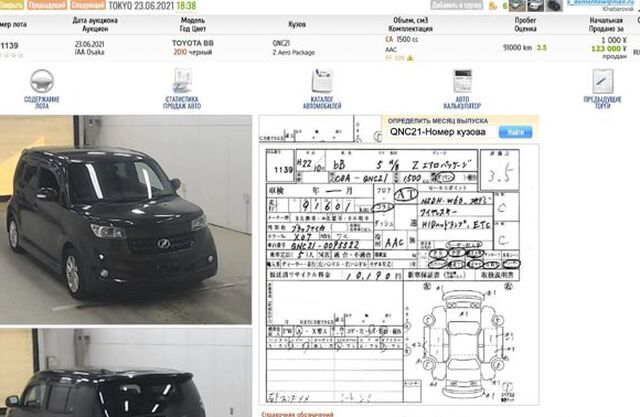Click the Модель Год Цвет column header
The image size is (640, 417).
pos(193,24)
